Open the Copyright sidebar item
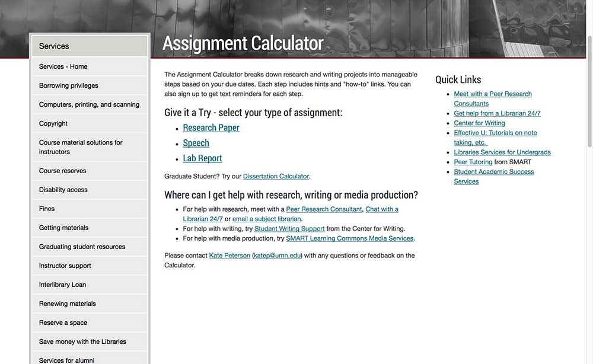 click(90, 123)
